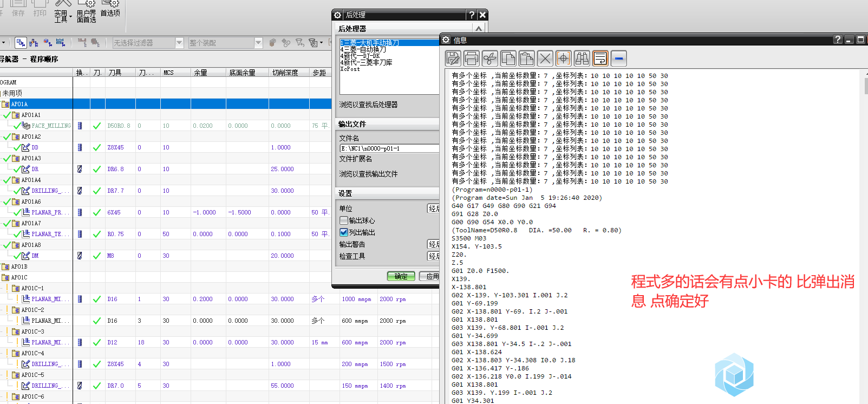Screen dimensions: 868x404
Task: Click the grayed 打印 print icon
Action: (40, 9)
